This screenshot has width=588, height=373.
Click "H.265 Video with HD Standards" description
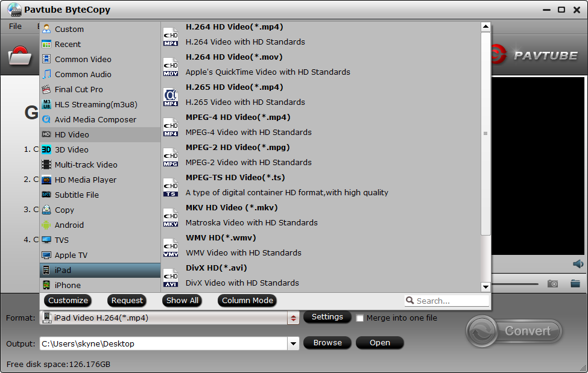coord(245,102)
